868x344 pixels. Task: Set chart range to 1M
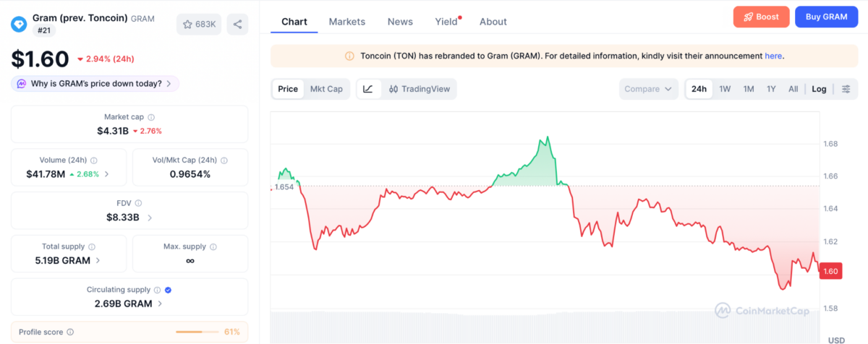pos(749,89)
